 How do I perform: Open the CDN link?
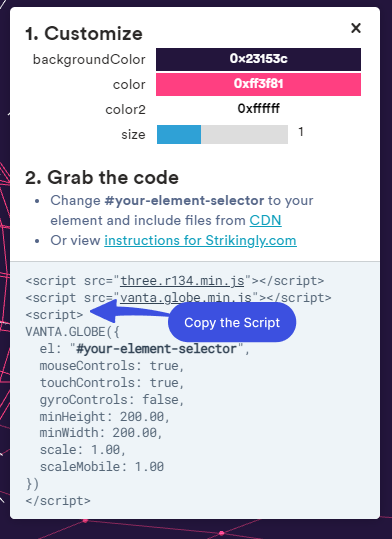pyautogui.click(x=265, y=220)
